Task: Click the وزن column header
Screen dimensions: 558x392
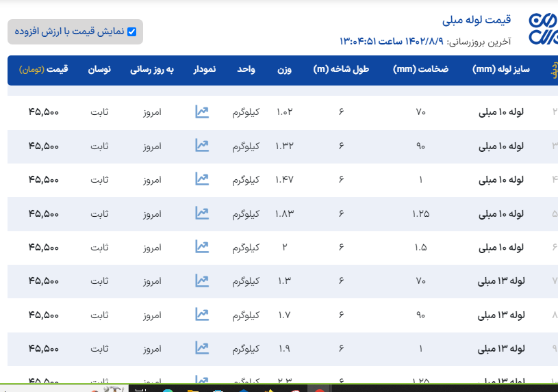Action: coord(285,70)
